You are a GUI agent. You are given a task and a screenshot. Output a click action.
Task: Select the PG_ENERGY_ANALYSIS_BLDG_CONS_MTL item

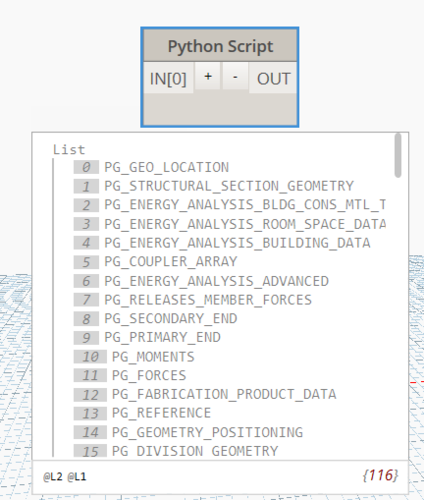(x=245, y=205)
